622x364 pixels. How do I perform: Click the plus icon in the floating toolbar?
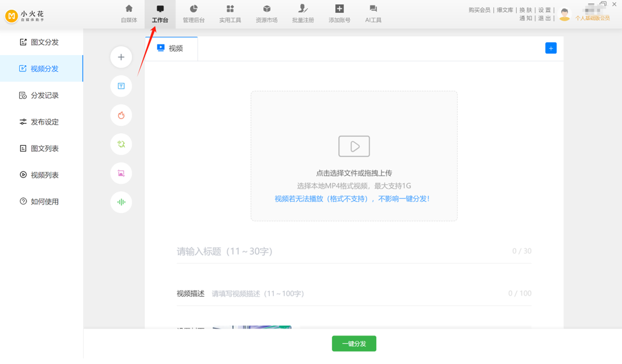tap(121, 57)
